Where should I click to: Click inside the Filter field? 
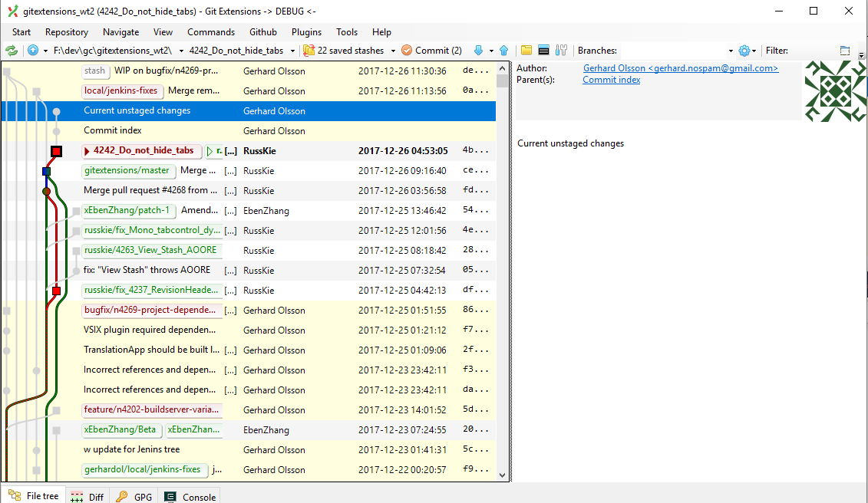[x=814, y=50]
